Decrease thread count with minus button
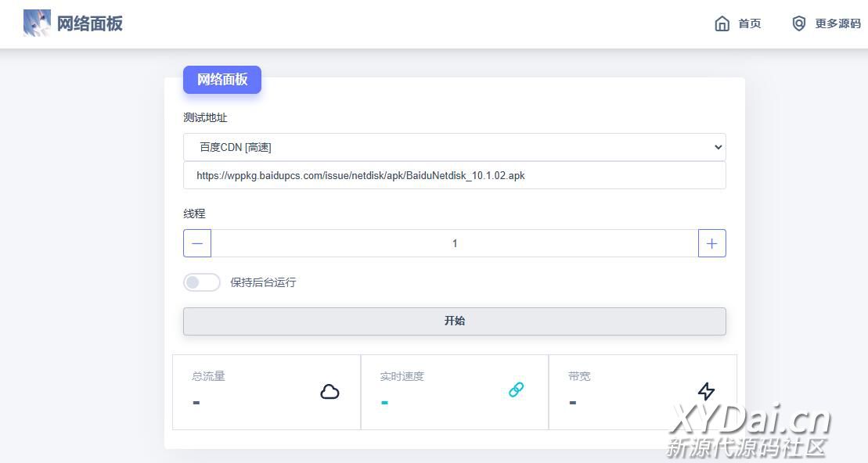 197,243
